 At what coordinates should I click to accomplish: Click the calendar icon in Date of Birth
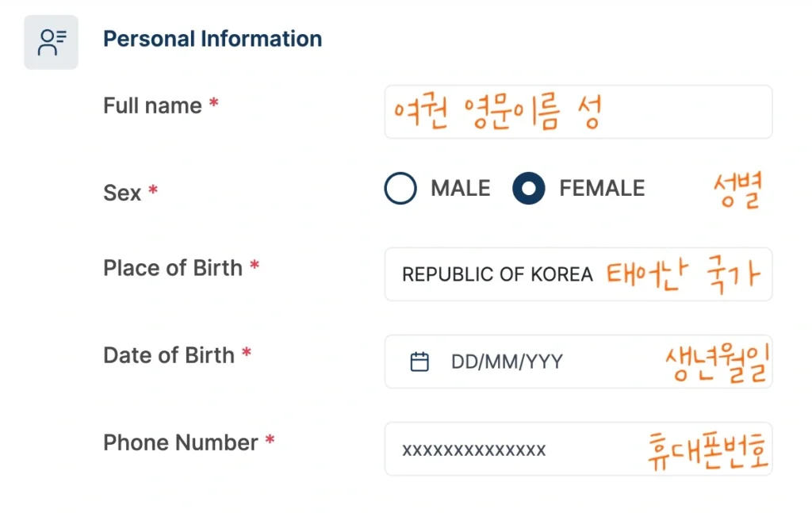[419, 362]
